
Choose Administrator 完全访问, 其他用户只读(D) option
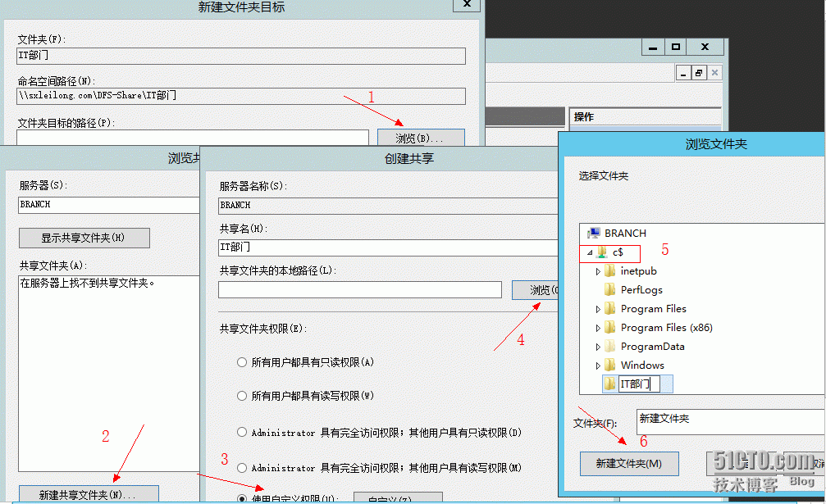[x=242, y=432]
